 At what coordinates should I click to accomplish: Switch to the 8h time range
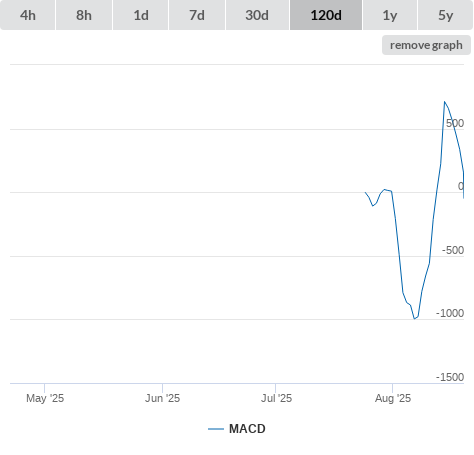click(84, 15)
